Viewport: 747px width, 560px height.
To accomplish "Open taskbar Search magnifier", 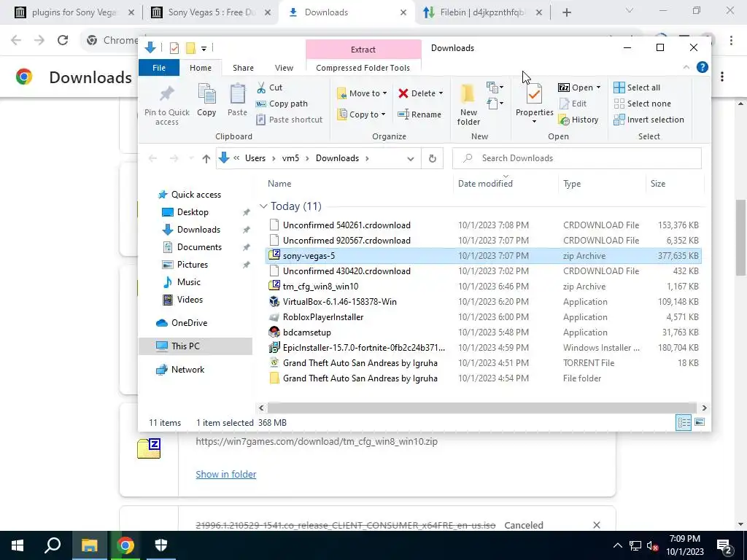I will pos(53,545).
